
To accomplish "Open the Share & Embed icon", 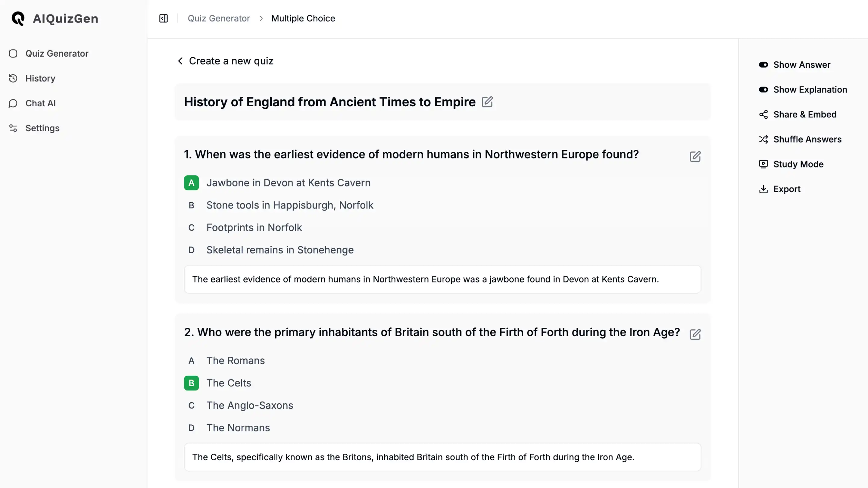I will (x=763, y=114).
